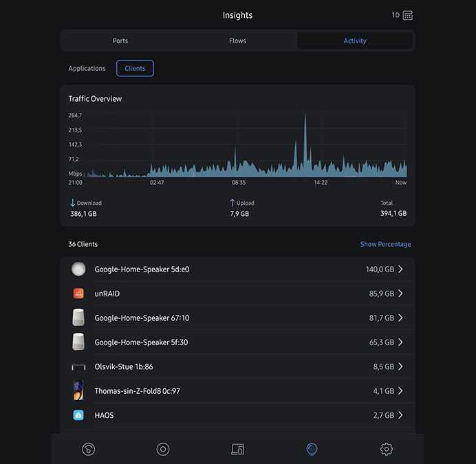Switch to Applications view
The width and height of the screenshot is (476, 464).
tap(87, 68)
